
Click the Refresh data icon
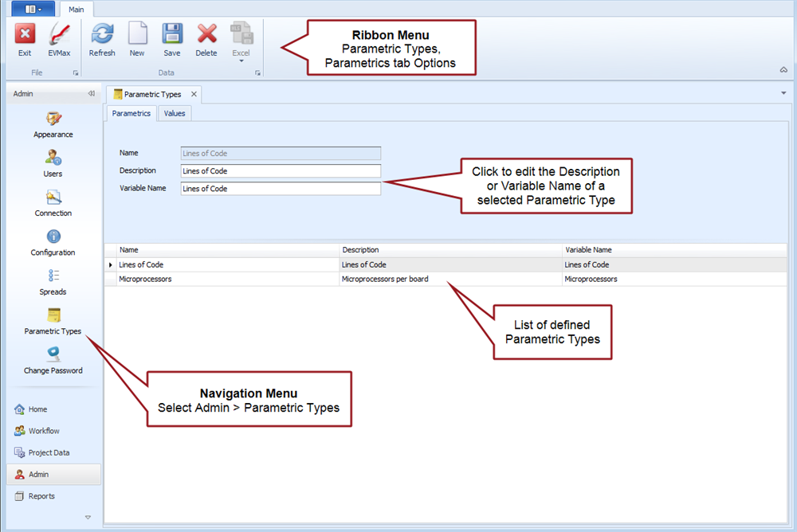(x=102, y=35)
